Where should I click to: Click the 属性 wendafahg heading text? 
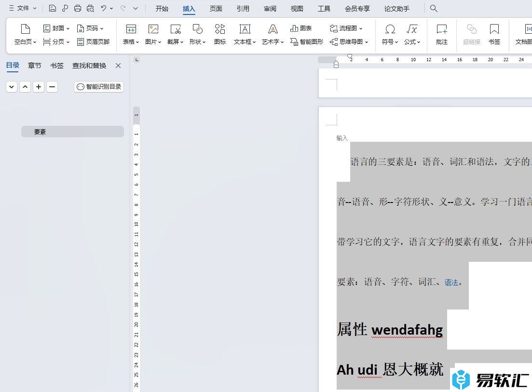pyautogui.click(x=390, y=330)
